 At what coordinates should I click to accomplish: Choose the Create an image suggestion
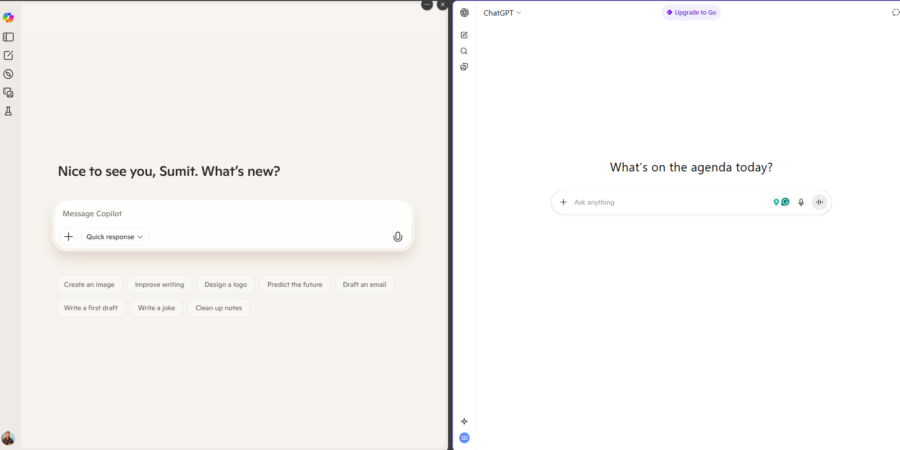(89, 284)
